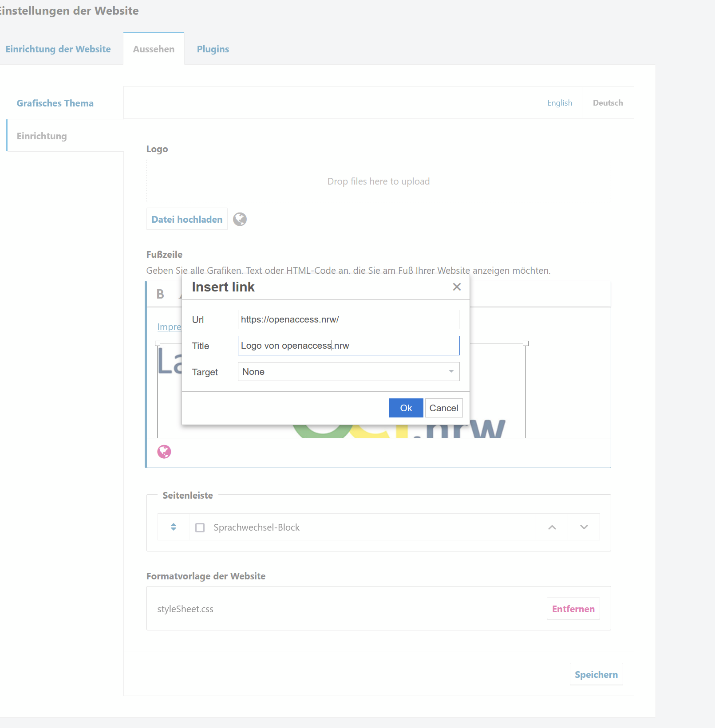This screenshot has height=728, width=715.
Task: Toggle Bold formatting in the footer editor
Action: click(x=160, y=294)
